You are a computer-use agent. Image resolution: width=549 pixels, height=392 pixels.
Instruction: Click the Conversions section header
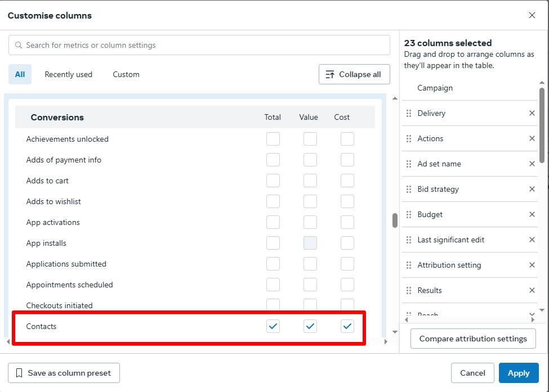[x=195, y=117]
